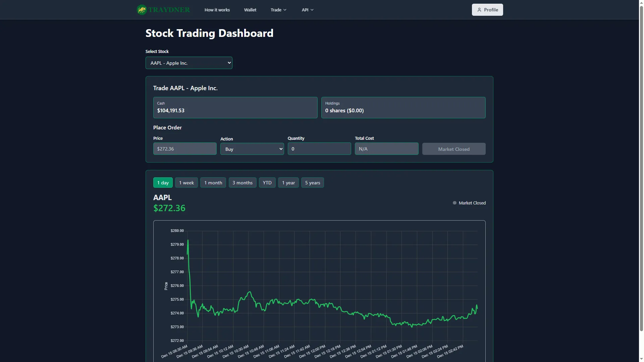The image size is (644, 362).
Task: Select the 1 month range
Action: tap(213, 183)
